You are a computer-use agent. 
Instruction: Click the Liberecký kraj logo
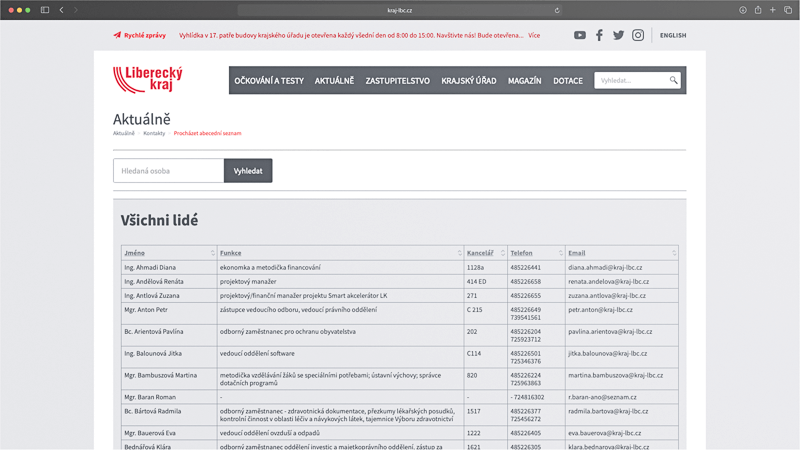[x=148, y=79]
